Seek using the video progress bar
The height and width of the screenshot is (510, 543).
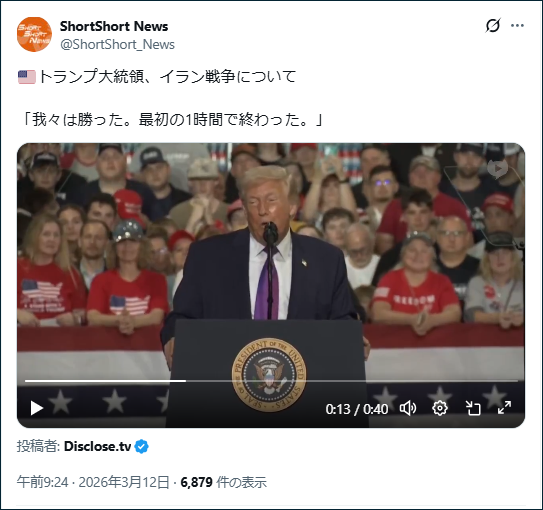click(x=271, y=381)
